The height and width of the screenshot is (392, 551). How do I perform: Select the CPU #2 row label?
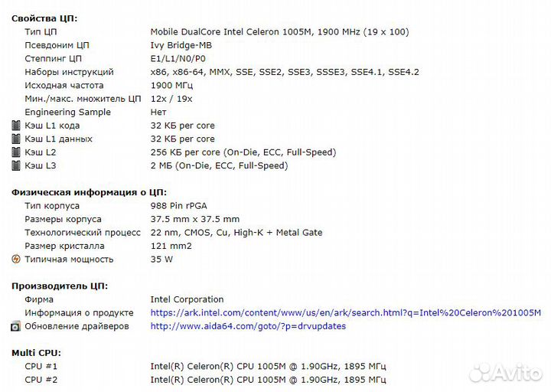point(41,379)
